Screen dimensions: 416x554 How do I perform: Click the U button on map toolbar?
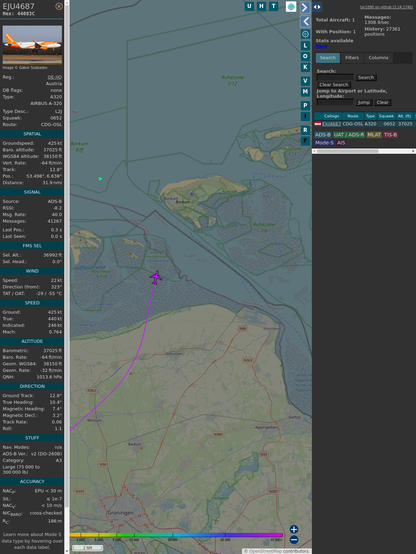coord(249,6)
